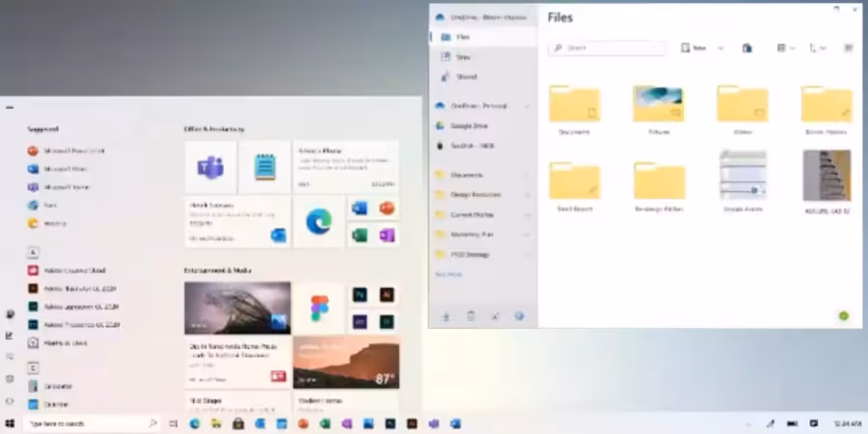Open the small OneNote tile in Office group
This screenshot has width=868, height=434.
coord(387,235)
